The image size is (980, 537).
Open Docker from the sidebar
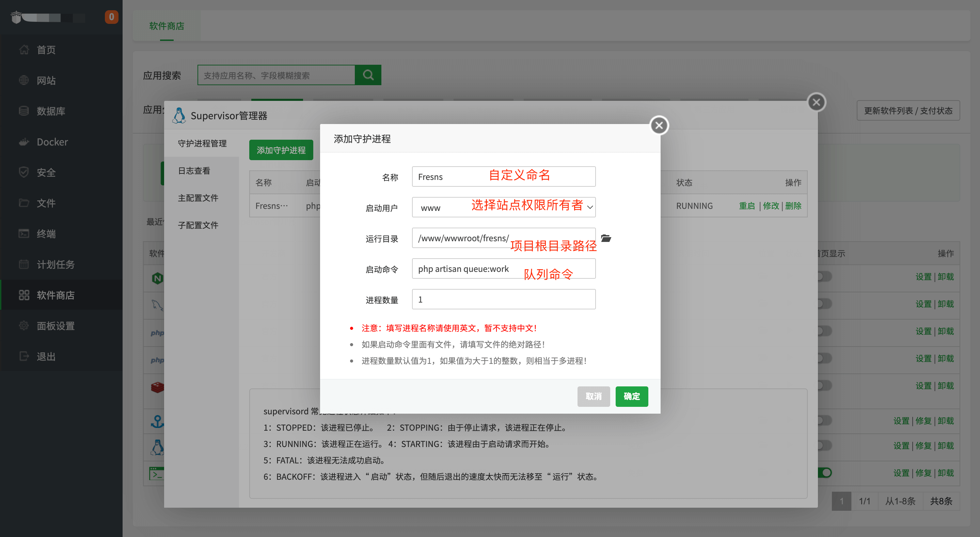coord(61,142)
